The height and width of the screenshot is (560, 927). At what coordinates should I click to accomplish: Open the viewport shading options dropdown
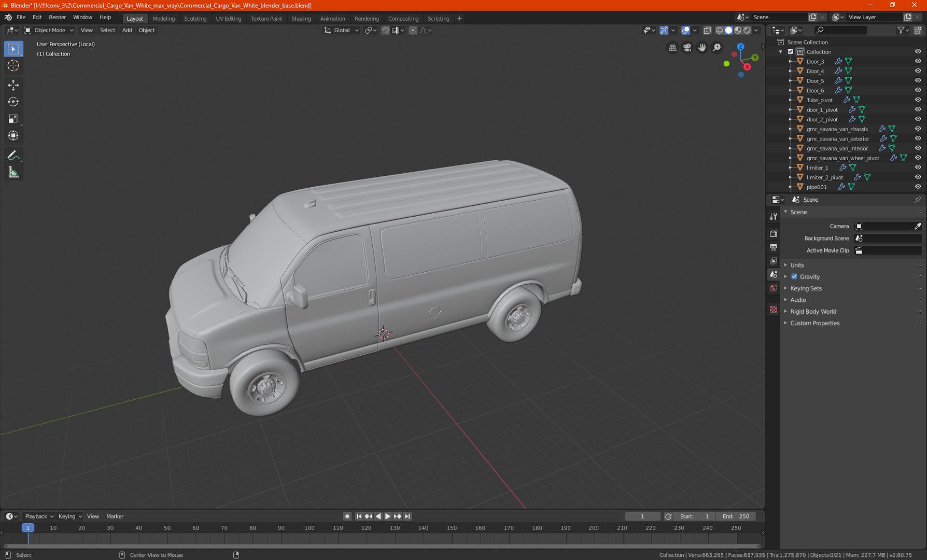(x=756, y=30)
